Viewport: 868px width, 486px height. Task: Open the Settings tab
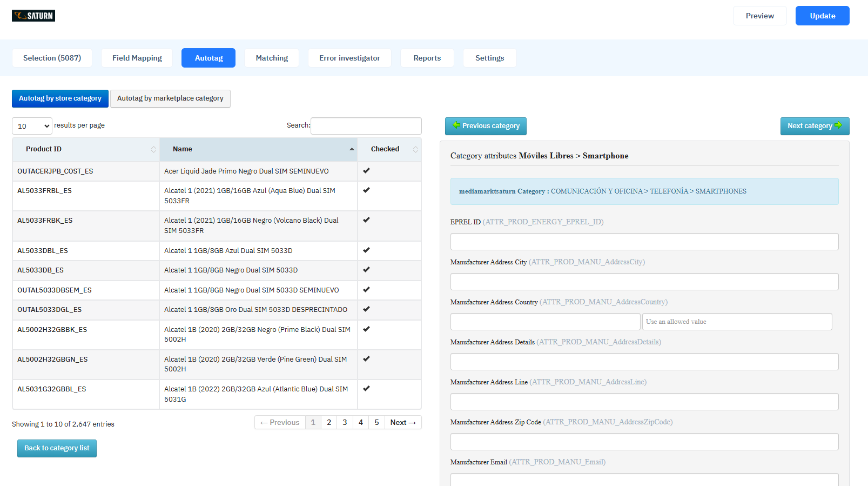pyautogui.click(x=490, y=58)
